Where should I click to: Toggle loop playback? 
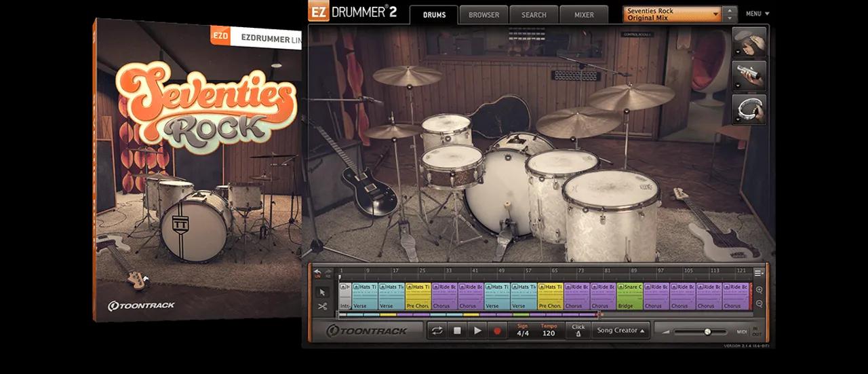pos(437,331)
